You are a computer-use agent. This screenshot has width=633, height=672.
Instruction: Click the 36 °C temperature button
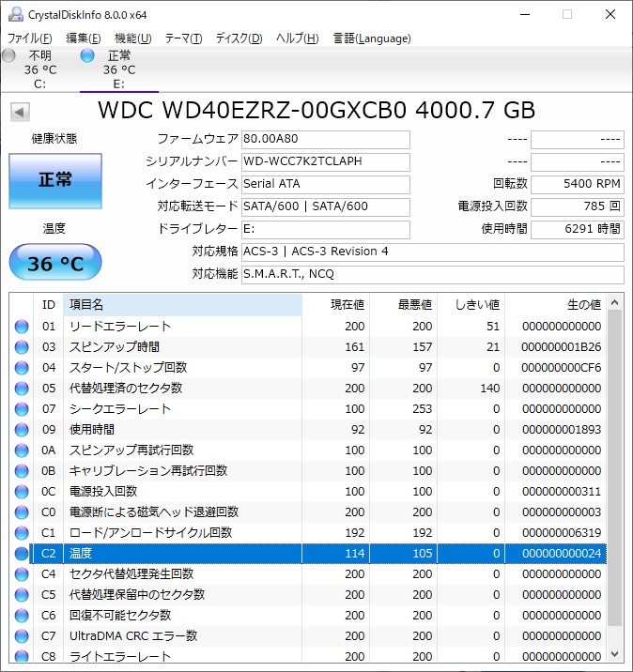pyautogui.click(x=55, y=262)
